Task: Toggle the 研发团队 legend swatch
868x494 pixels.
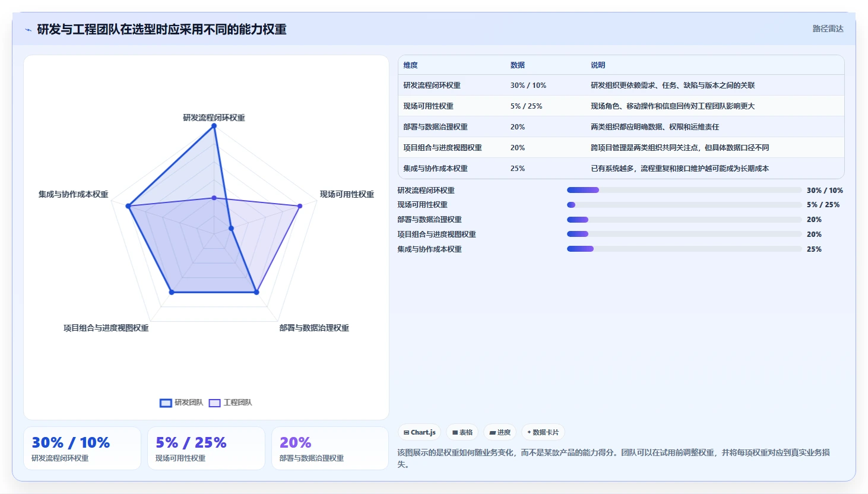Action: (x=166, y=403)
